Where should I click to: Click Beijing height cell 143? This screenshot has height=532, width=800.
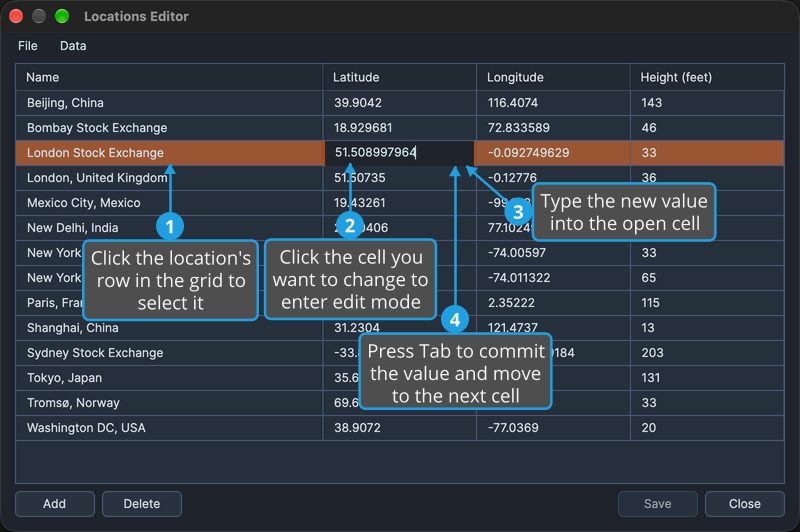[707, 103]
